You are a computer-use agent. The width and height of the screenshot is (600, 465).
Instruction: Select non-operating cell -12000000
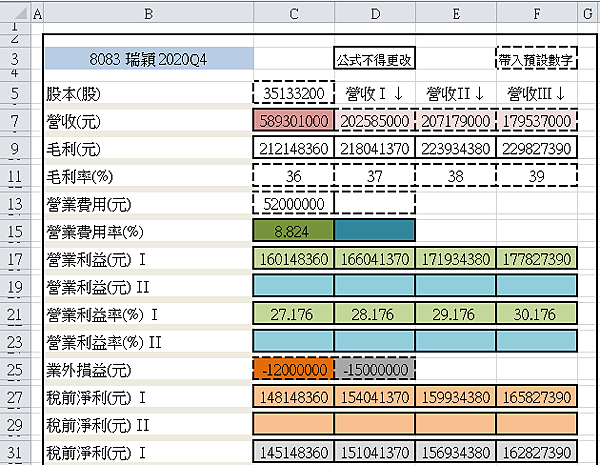pyautogui.click(x=293, y=369)
